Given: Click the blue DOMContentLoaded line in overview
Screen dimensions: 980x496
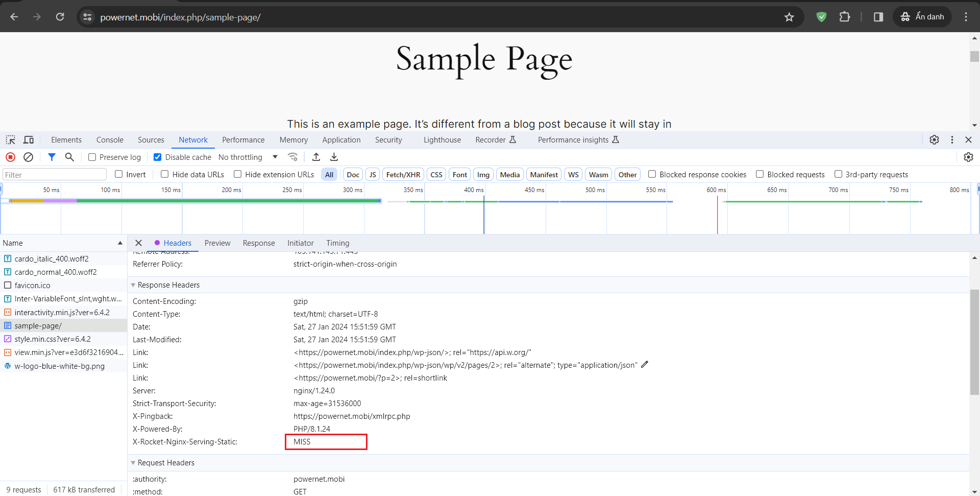Looking at the screenshot, I should (x=484, y=215).
